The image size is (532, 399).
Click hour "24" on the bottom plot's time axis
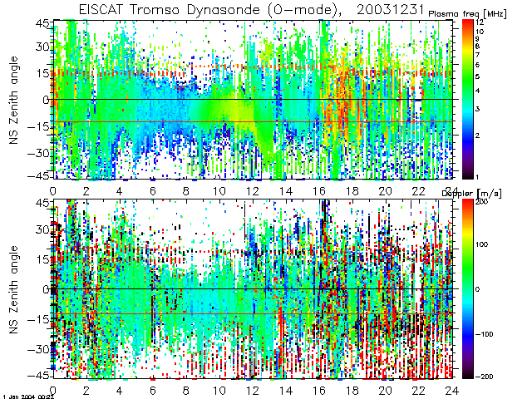click(452, 391)
